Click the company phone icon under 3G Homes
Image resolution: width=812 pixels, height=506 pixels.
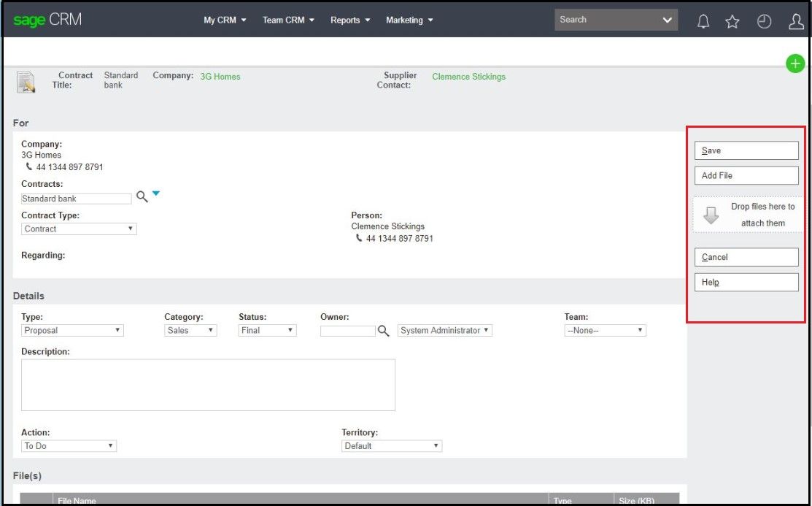(29, 166)
